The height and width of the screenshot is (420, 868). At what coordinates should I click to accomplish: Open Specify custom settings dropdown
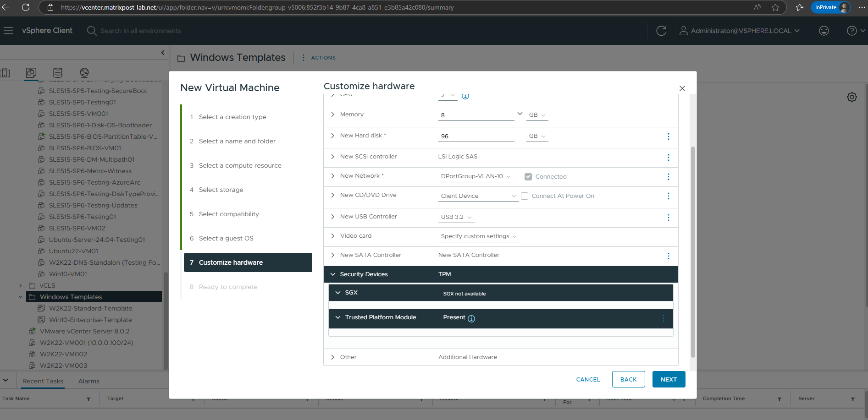click(x=479, y=236)
